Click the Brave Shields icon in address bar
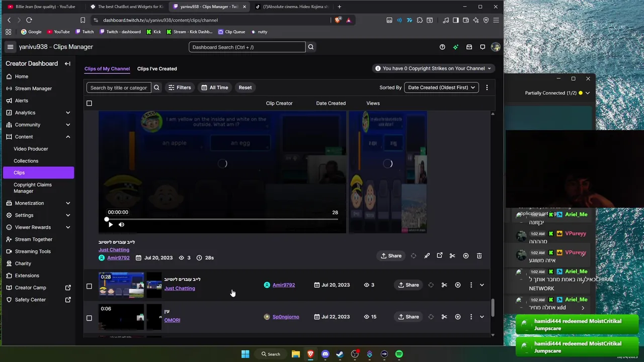This screenshot has width=644, height=362. [338, 20]
